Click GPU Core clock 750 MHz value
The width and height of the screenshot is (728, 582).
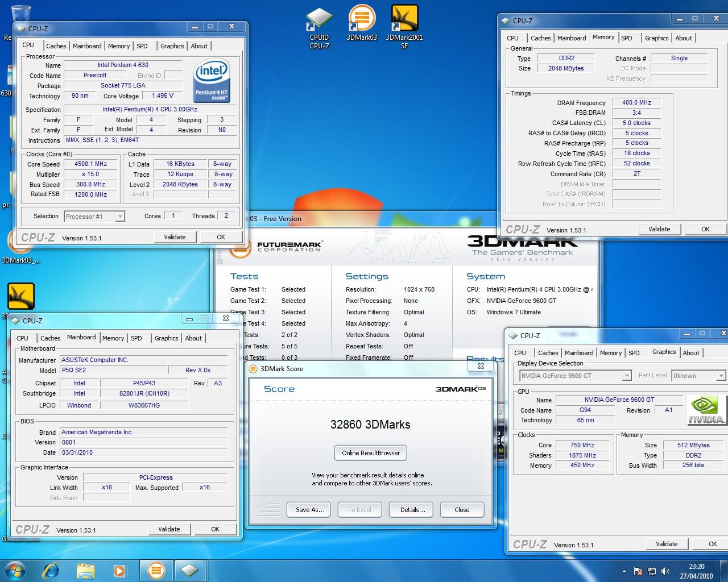click(582, 445)
